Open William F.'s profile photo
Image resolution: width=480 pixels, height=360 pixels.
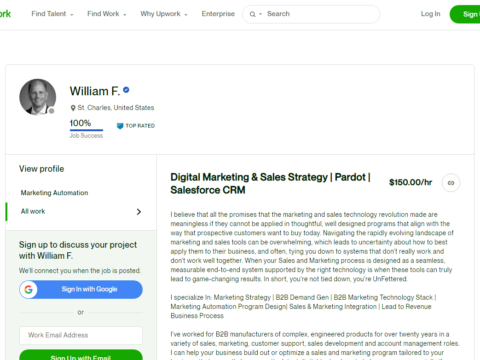(38, 97)
